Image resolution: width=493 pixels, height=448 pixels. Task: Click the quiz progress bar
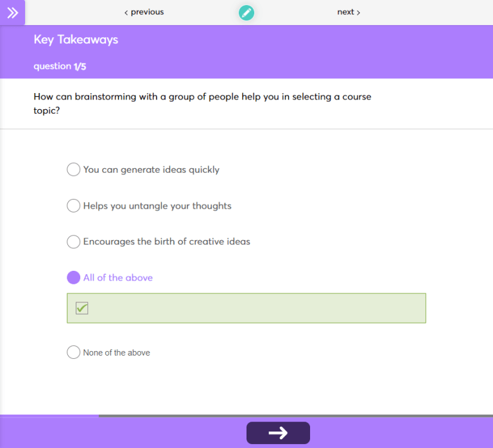tap(246, 416)
